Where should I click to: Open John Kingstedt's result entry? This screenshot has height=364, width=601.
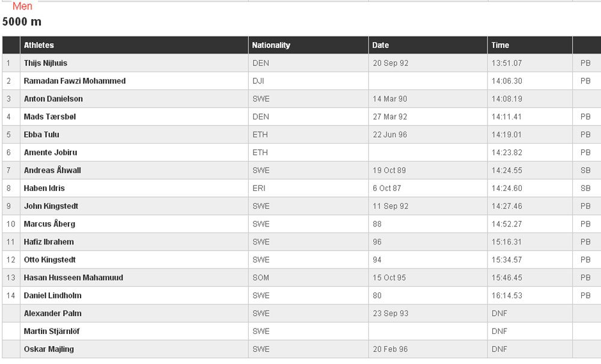(x=51, y=206)
